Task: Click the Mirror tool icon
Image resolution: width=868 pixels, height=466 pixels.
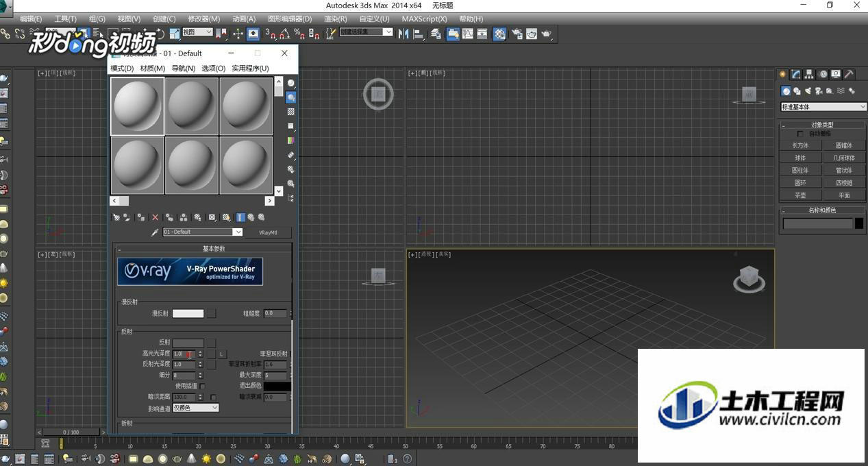Action: tap(404, 34)
